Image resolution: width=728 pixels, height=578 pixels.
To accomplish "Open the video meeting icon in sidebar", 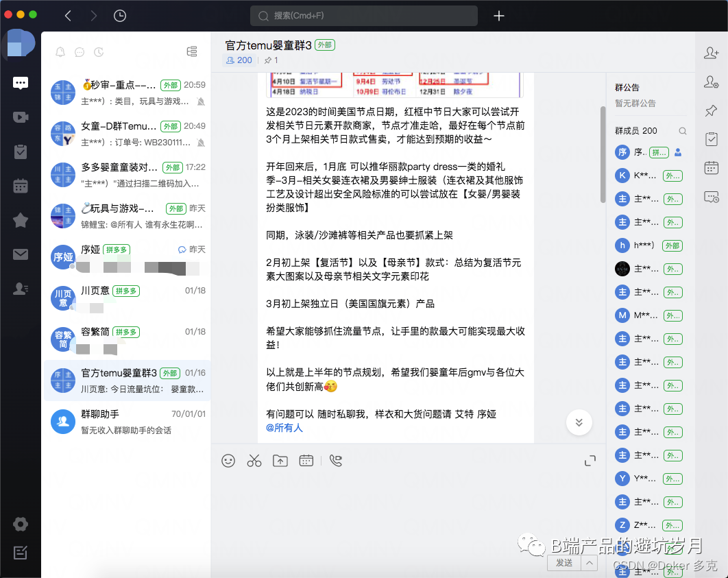I will pyautogui.click(x=21, y=117).
